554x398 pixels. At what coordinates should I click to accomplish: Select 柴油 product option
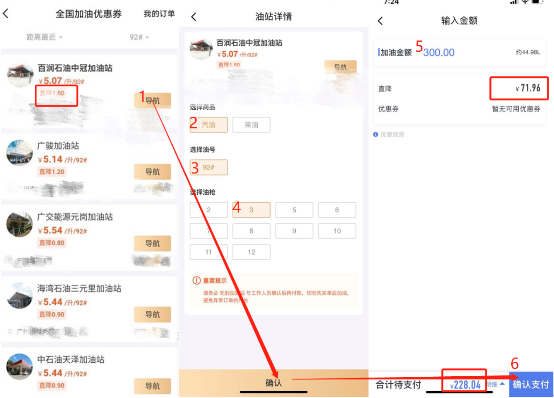click(x=251, y=125)
